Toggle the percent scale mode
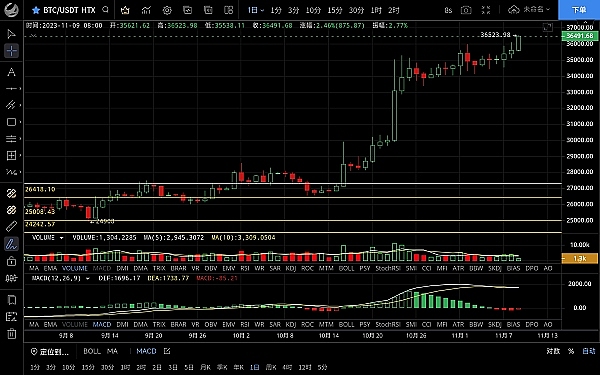Screen dimensions: 600x375 (571, 351)
